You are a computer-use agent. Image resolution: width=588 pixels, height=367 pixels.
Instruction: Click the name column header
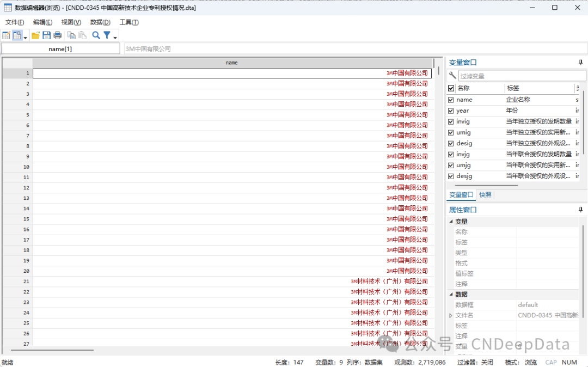232,63
